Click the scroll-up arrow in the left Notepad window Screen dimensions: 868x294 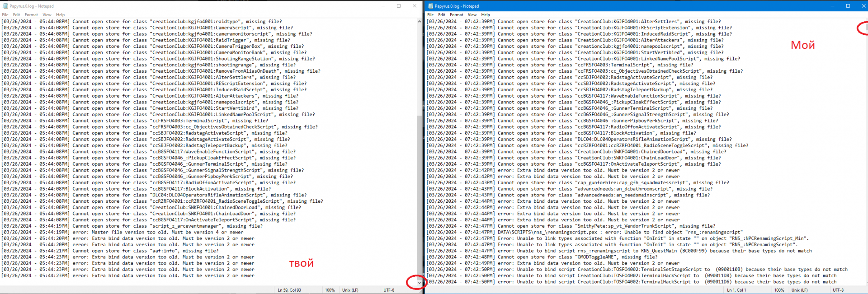(420, 21)
